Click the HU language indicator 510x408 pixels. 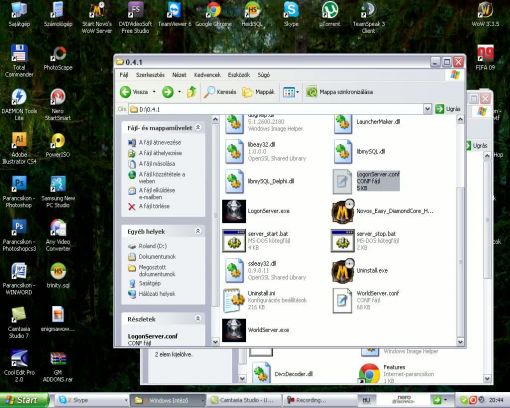coord(366,400)
